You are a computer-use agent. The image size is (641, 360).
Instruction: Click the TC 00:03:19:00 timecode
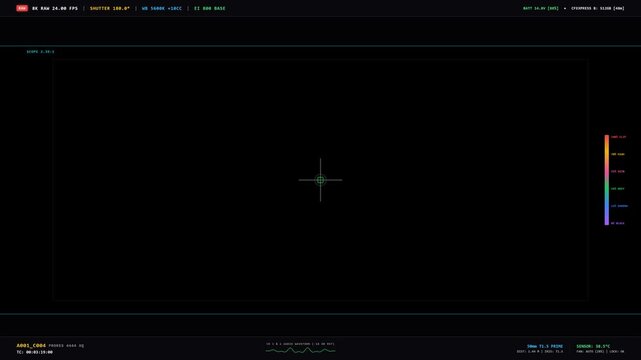coord(34,352)
